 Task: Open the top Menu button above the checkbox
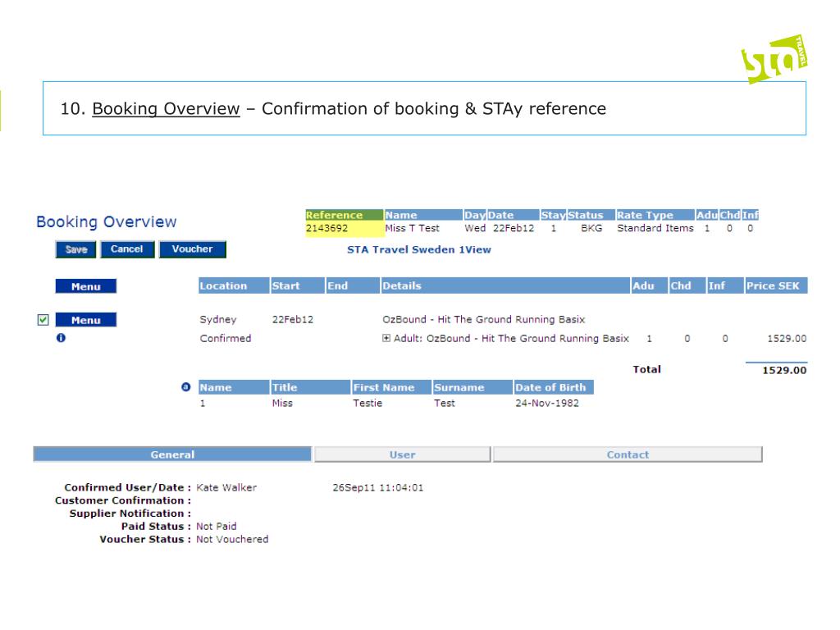[85, 286]
